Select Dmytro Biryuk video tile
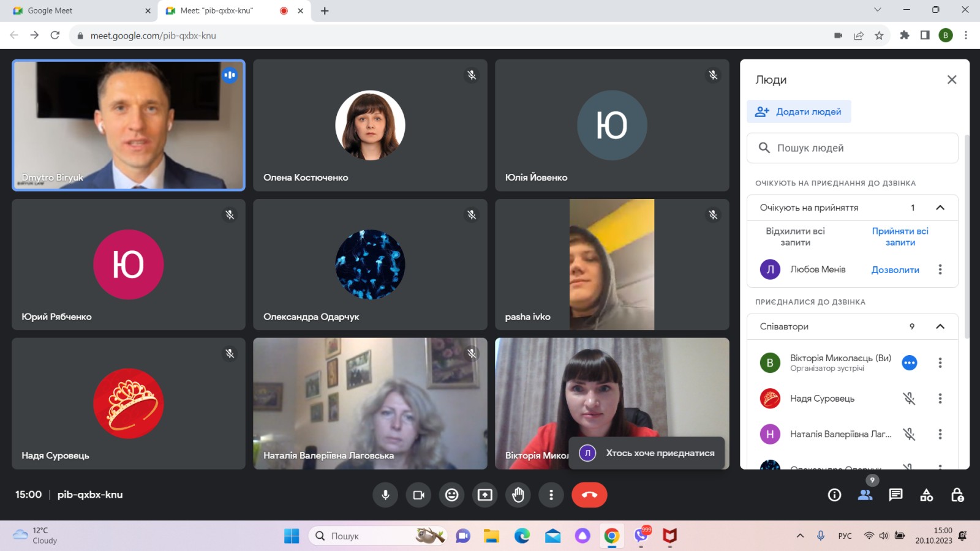980x551 pixels. [x=129, y=125]
